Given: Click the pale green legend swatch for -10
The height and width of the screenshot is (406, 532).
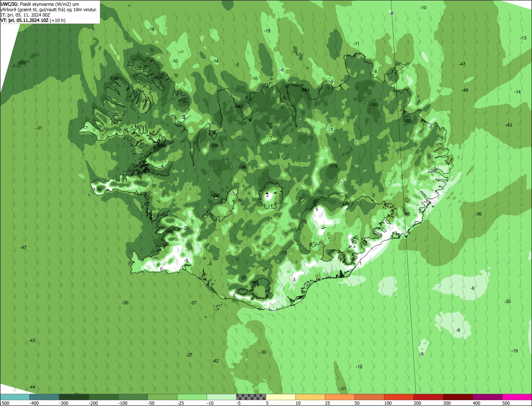Looking at the screenshot, I should 221,397.
